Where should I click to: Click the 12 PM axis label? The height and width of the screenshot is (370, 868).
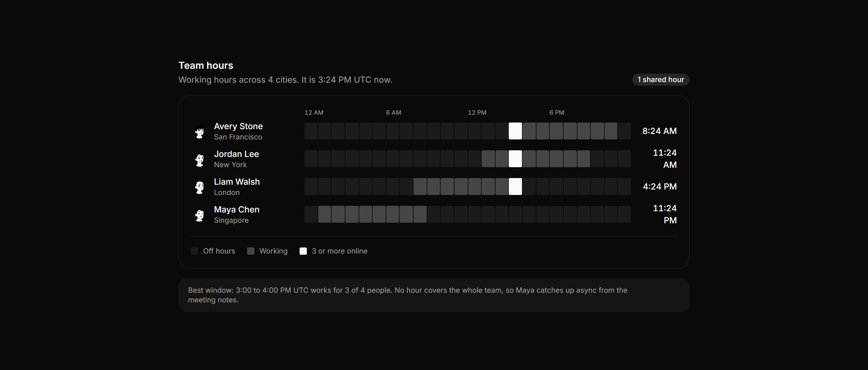click(x=477, y=113)
